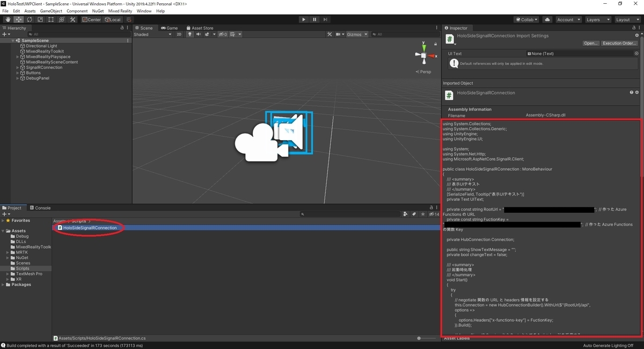
Task: Select Directional Light in Hierarchy
Action: (41, 46)
